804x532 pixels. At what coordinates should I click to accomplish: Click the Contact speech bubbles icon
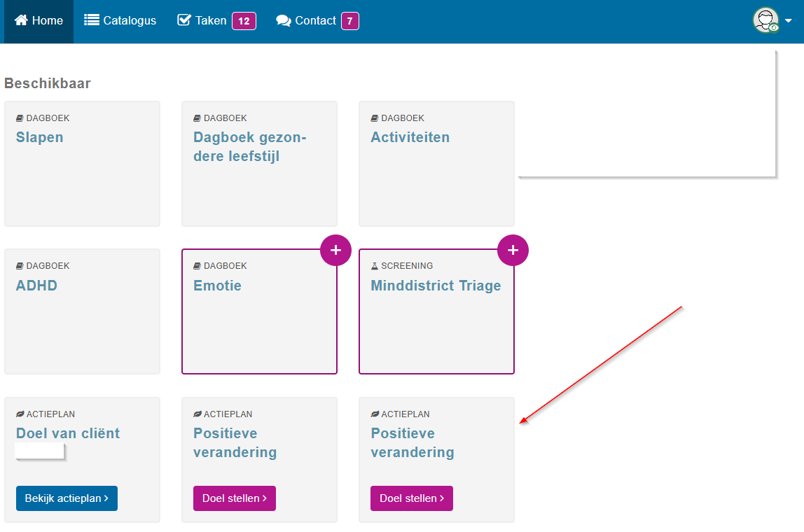point(284,20)
